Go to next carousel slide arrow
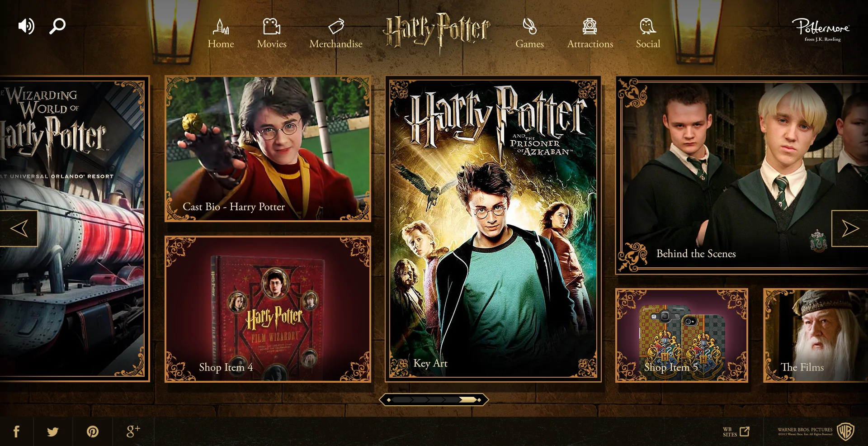Viewport: 868px width, 446px height. pos(850,228)
